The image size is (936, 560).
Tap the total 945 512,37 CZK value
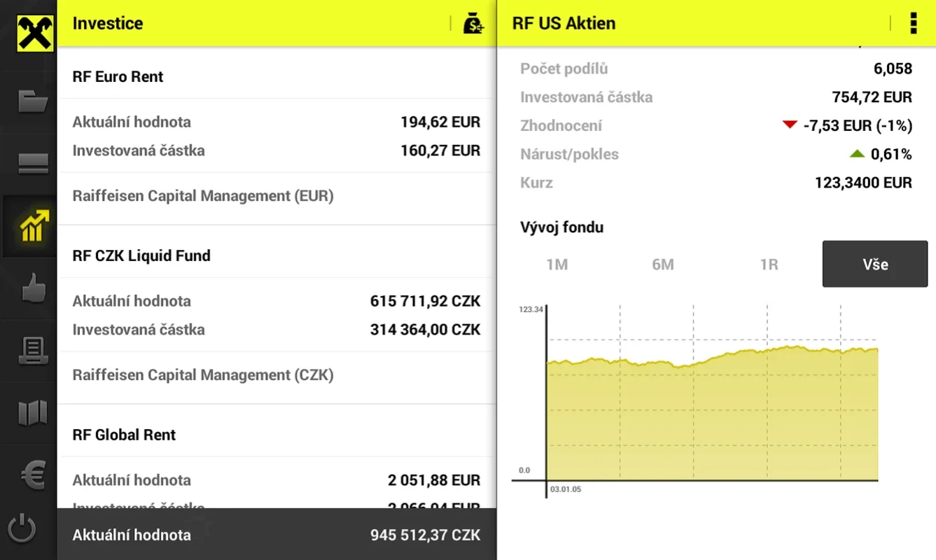[425, 535]
